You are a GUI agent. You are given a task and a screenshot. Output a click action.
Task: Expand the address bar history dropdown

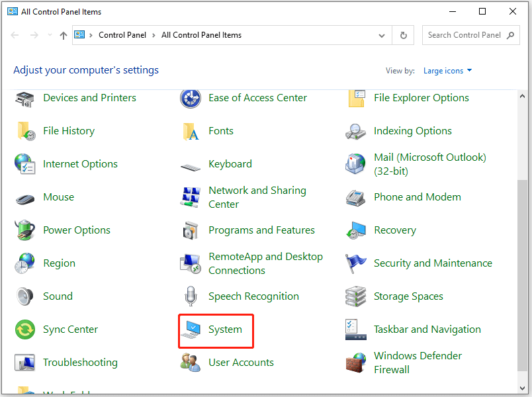382,35
